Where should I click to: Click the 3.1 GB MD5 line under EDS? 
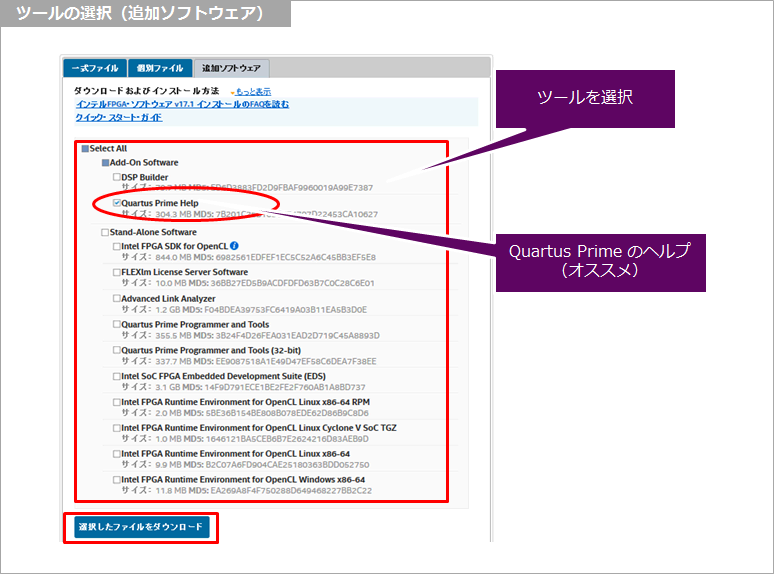(243, 387)
